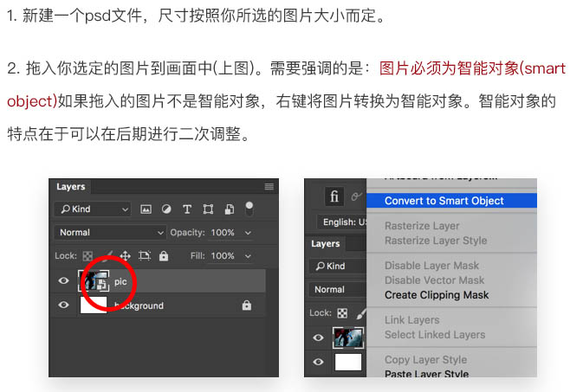This screenshot has width=570, height=392.
Task: Click the background layer name
Action: coord(139,305)
